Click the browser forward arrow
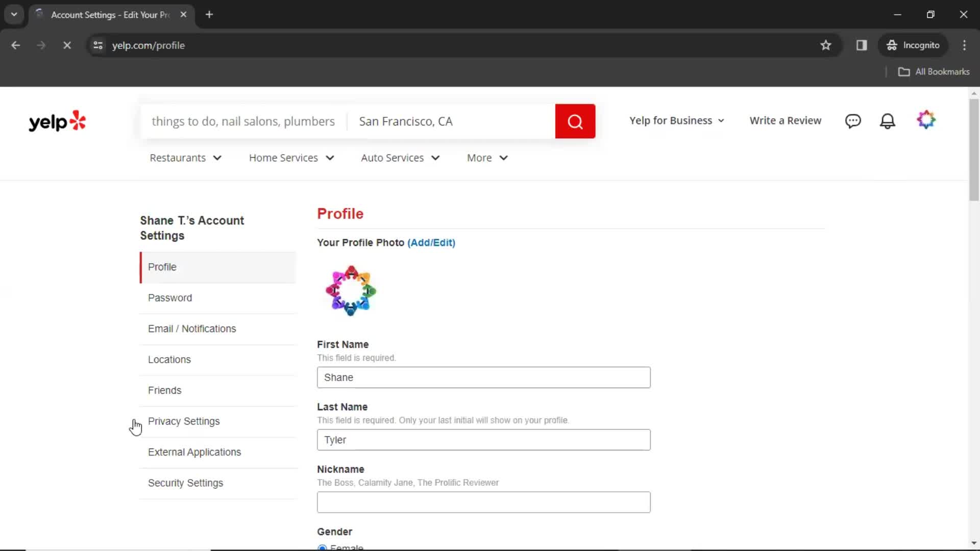 tap(41, 45)
